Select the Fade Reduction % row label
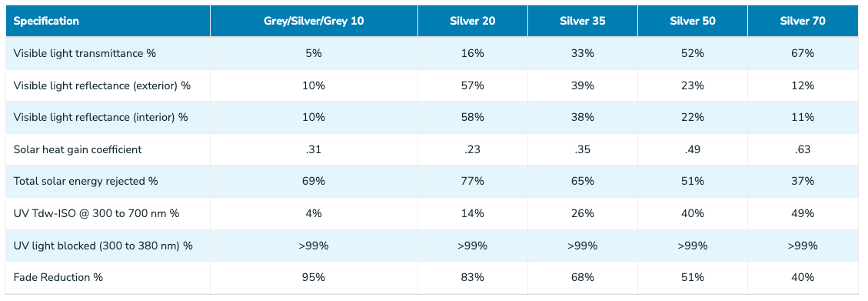 coord(58,277)
